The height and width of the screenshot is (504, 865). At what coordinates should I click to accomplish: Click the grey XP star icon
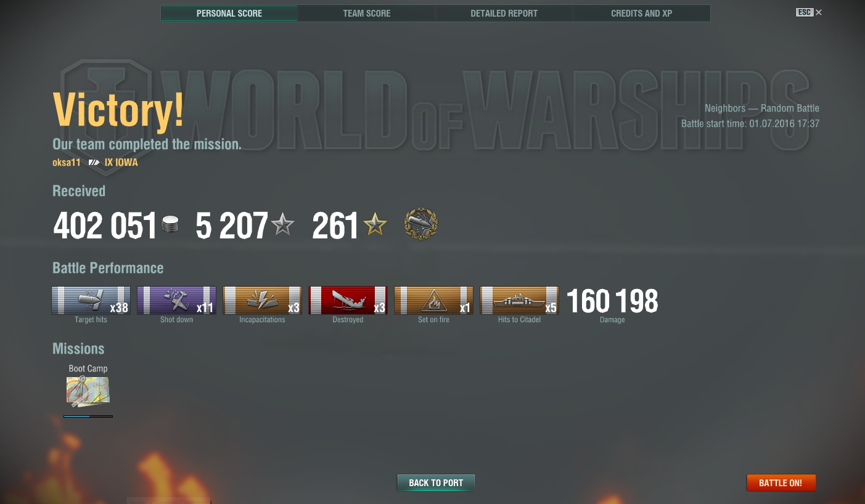[x=282, y=224]
